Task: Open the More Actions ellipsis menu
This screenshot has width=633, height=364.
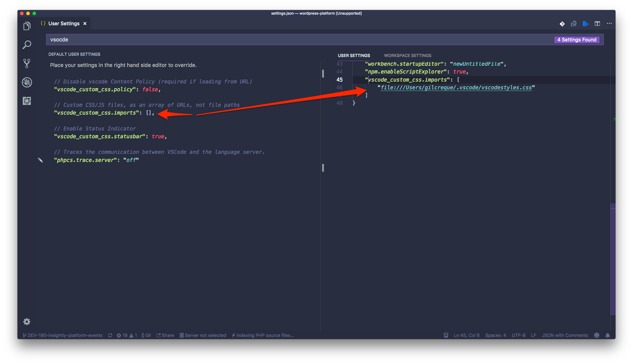Action: tap(609, 24)
